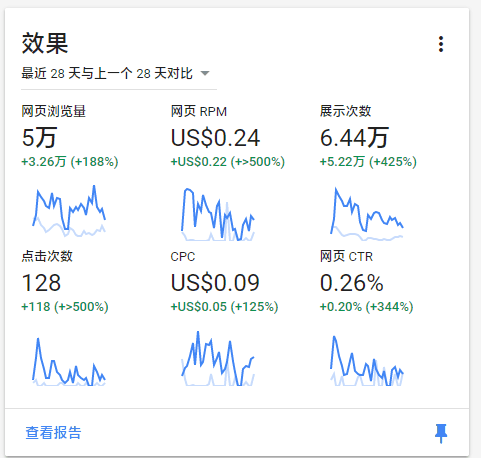Expand the date range comparison dropdown arrow

coord(205,73)
